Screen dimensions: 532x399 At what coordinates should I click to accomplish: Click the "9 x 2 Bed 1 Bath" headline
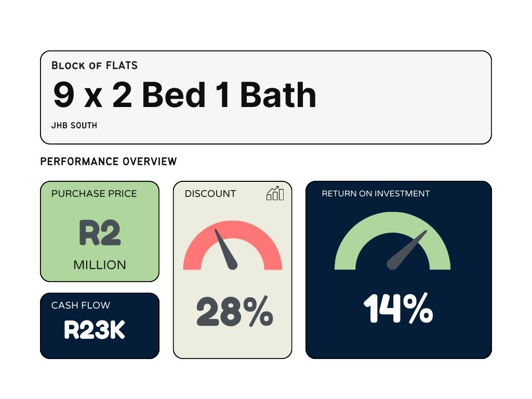[x=184, y=95]
